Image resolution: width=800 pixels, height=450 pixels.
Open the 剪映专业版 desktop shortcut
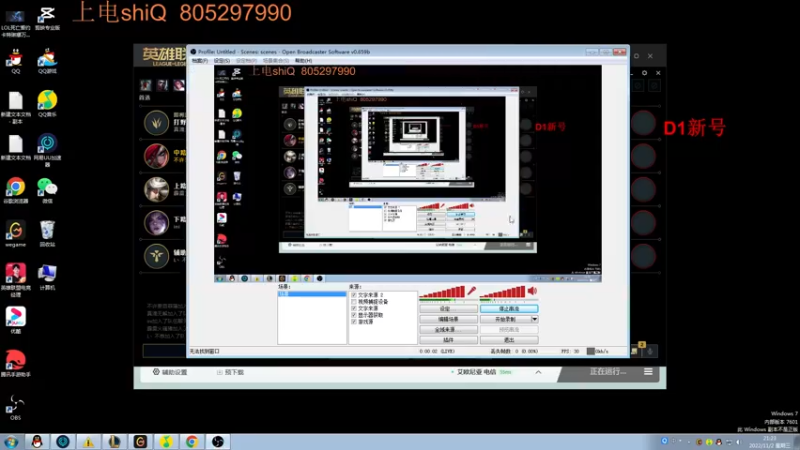pos(47,18)
